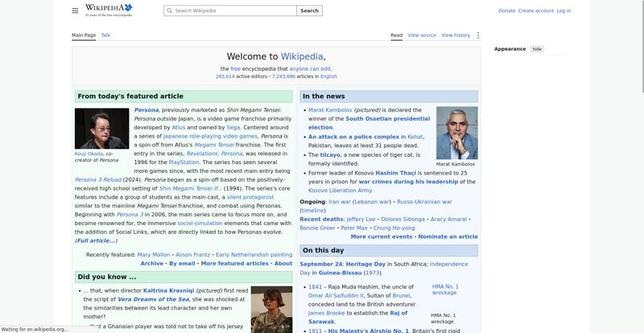Viewport: 644px width, 333px height.
Task: Open the View history tab
Action: point(456,35)
